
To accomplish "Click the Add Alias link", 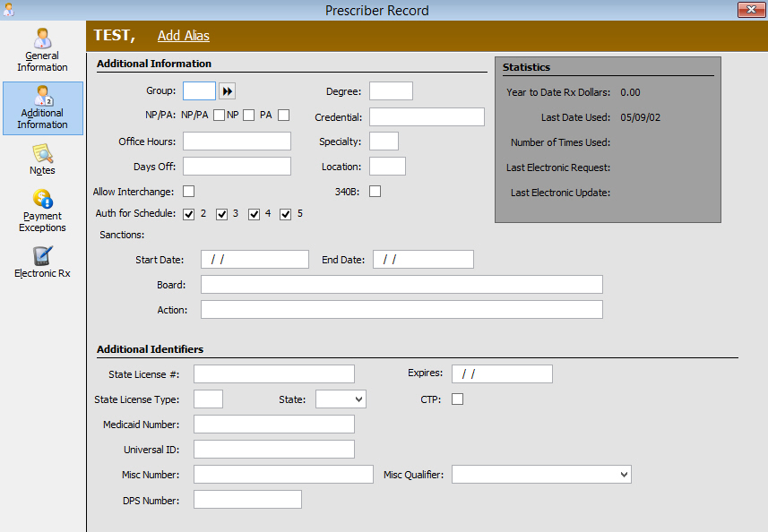I will (184, 36).
